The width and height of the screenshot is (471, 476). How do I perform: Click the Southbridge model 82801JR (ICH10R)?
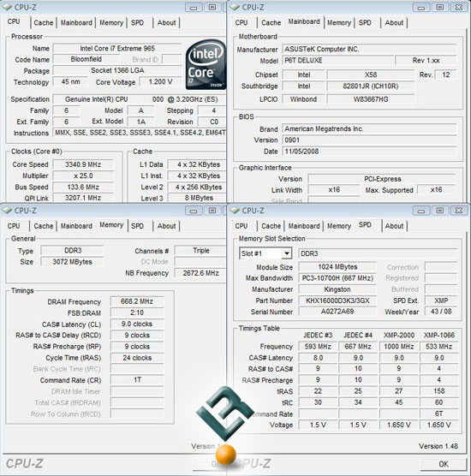coord(371,86)
